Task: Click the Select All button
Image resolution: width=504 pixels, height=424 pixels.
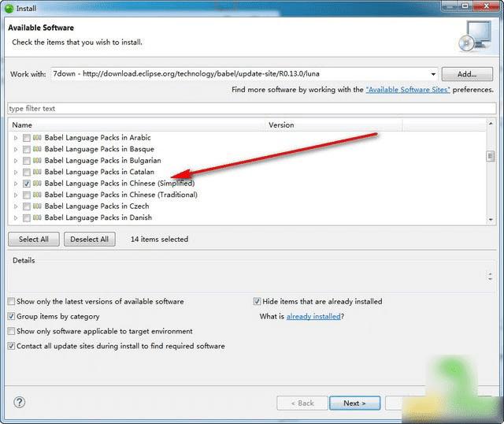Action: click(x=34, y=240)
